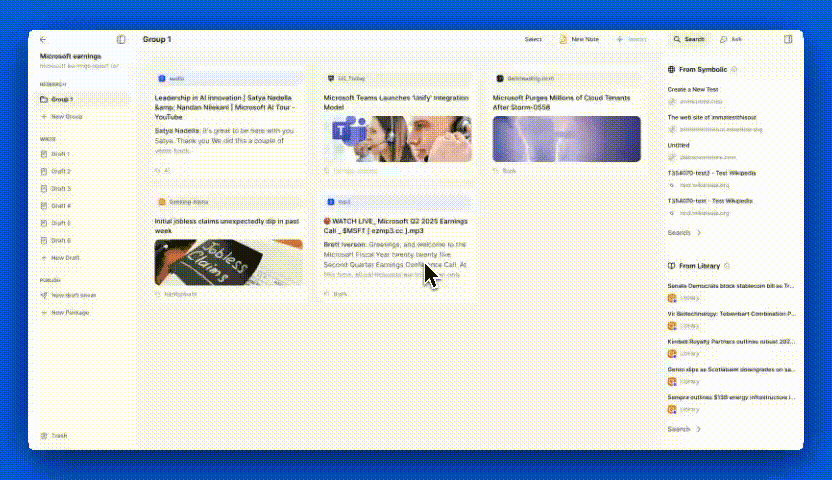Click the Search magnifier icon in toolbar

tap(677, 39)
